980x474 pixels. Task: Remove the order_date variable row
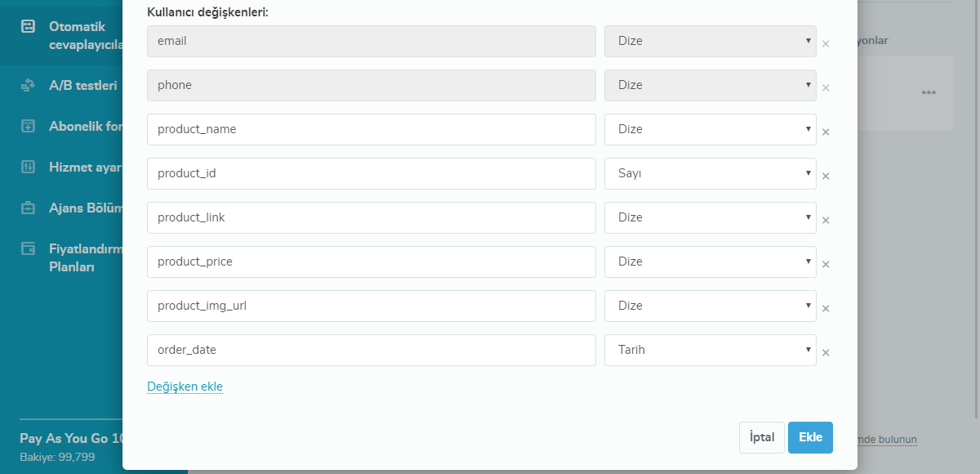(826, 352)
